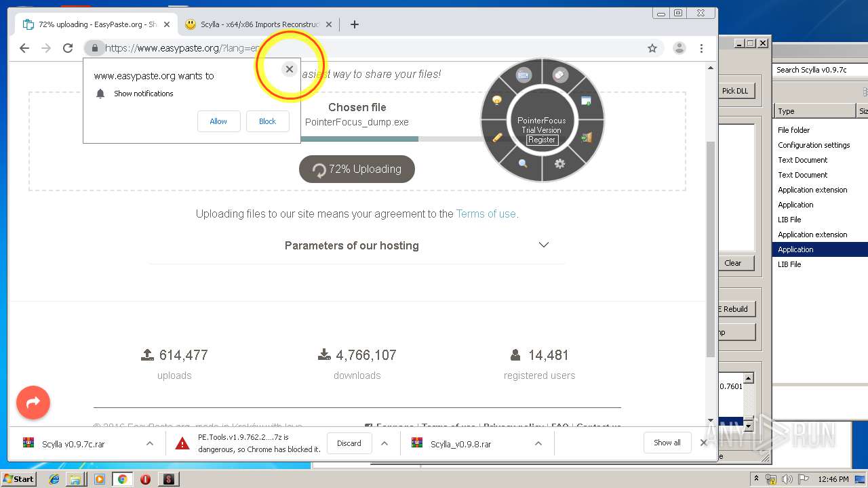Allow notifications from easypaste.org
The width and height of the screenshot is (868, 488).
[x=218, y=121]
